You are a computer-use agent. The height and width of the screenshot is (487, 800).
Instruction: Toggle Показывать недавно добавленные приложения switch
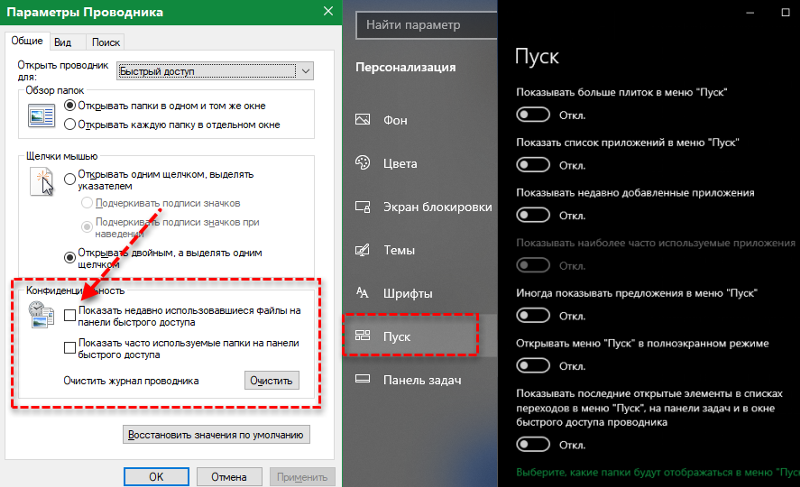coord(533,215)
